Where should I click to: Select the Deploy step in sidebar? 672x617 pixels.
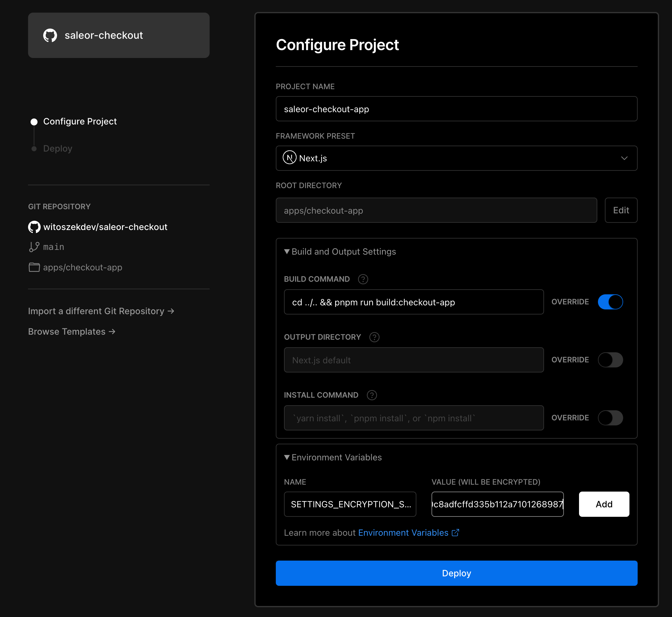57,148
